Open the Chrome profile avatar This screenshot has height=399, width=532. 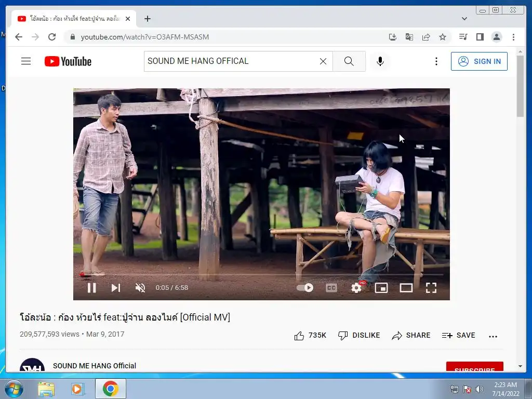coord(497,37)
